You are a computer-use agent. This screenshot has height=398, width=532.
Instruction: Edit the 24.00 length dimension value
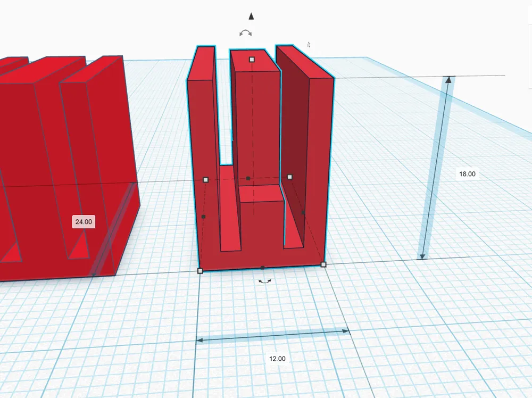pyautogui.click(x=84, y=221)
